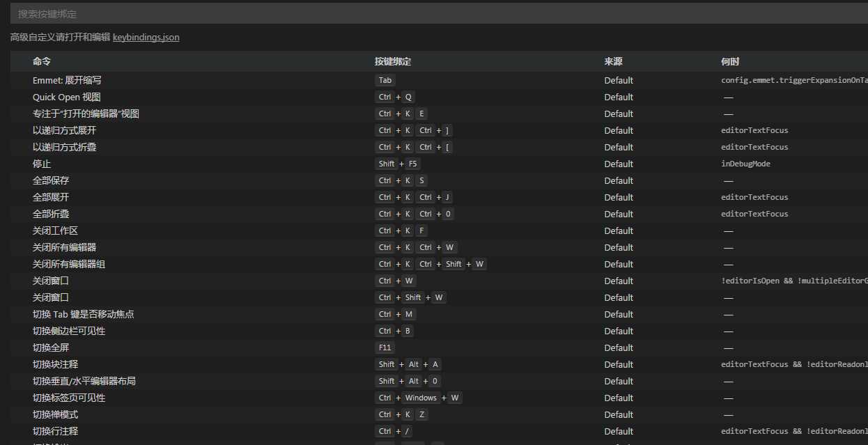This screenshot has height=445, width=868.
Task: Click the 全部折叠 command entry
Action: pos(51,214)
